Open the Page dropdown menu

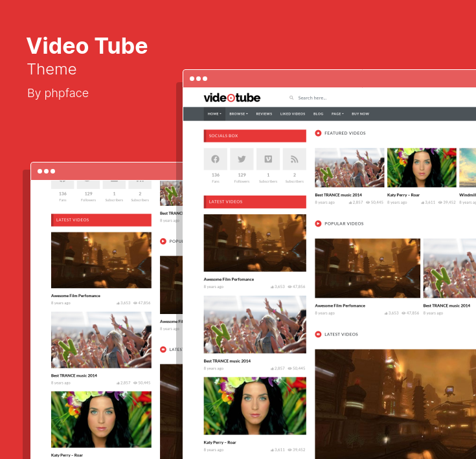pos(337,114)
